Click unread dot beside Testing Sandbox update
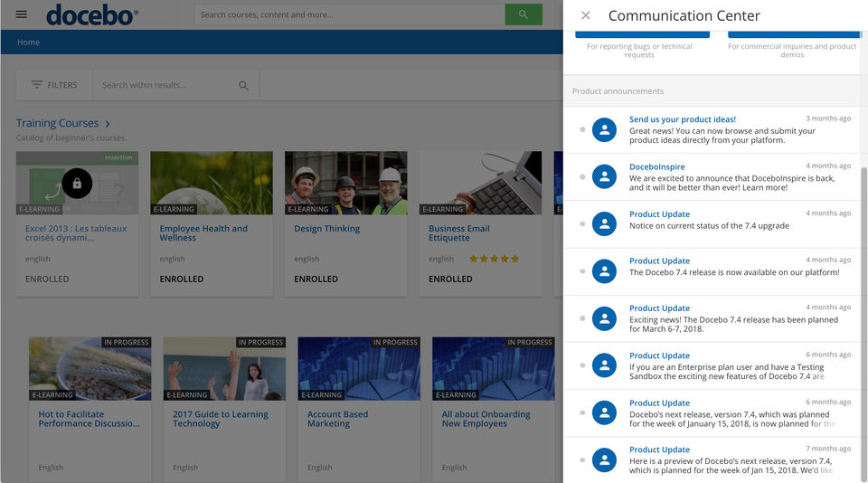This screenshot has height=483, width=868. pyautogui.click(x=581, y=365)
